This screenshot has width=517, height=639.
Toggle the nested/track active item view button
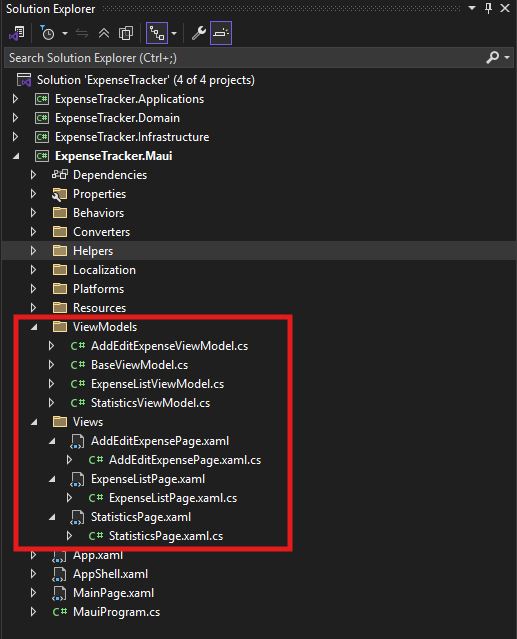tap(157, 33)
